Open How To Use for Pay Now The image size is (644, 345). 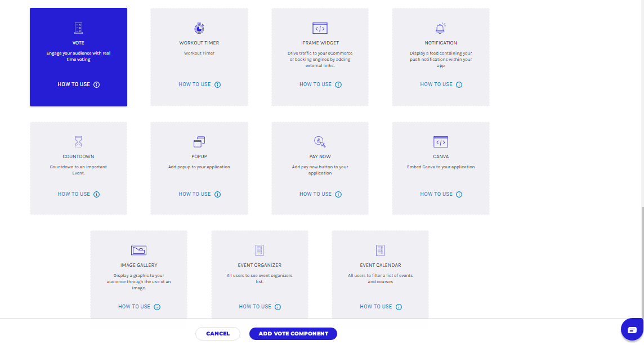(x=315, y=194)
